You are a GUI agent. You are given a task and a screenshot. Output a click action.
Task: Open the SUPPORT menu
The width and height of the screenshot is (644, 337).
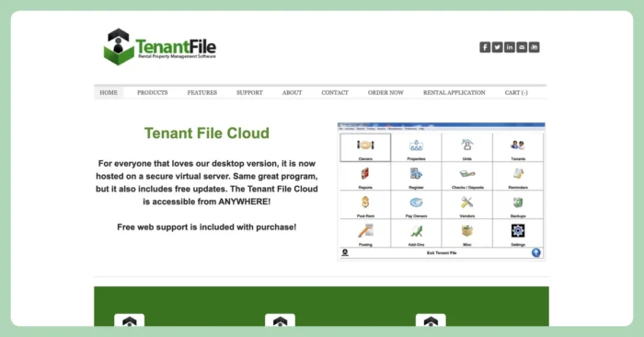tap(249, 92)
